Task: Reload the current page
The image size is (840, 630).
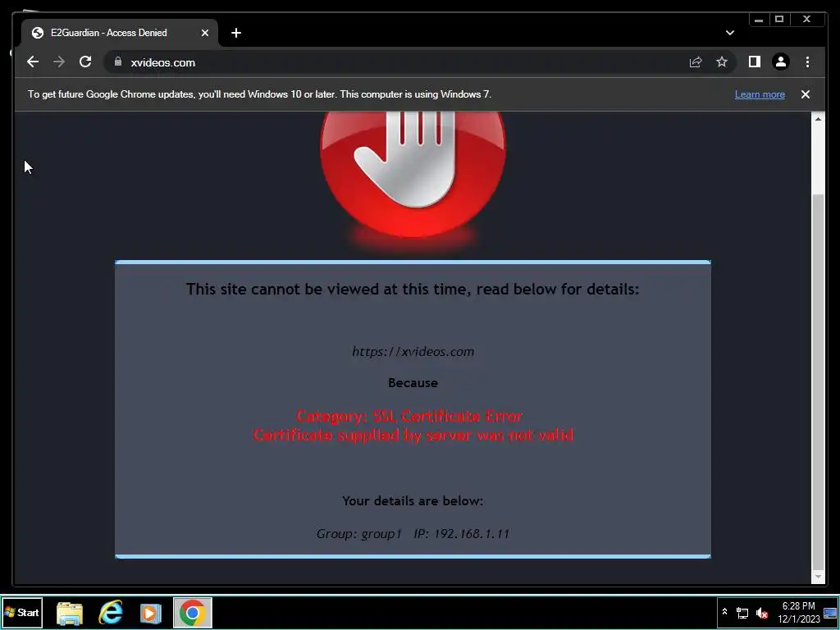Action: 85,62
